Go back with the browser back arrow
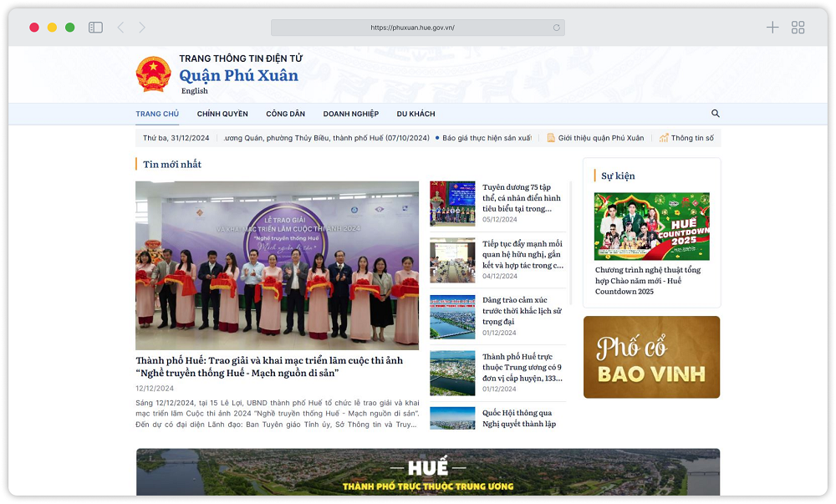Image resolution: width=836 pixels, height=504 pixels. pos(120,28)
